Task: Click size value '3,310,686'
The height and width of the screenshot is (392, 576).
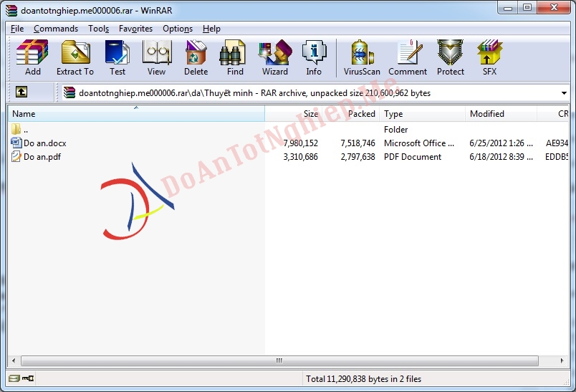Action: pyautogui.click(x=300, y=157)
